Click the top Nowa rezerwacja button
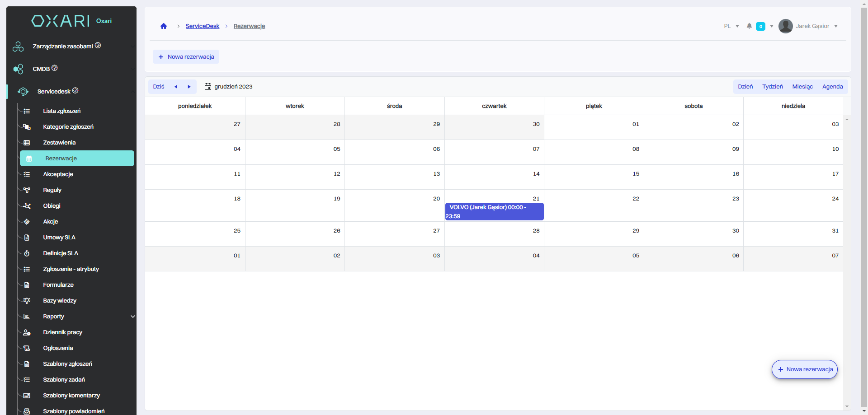Screen dimensions: 868x415 click(186, 57)
